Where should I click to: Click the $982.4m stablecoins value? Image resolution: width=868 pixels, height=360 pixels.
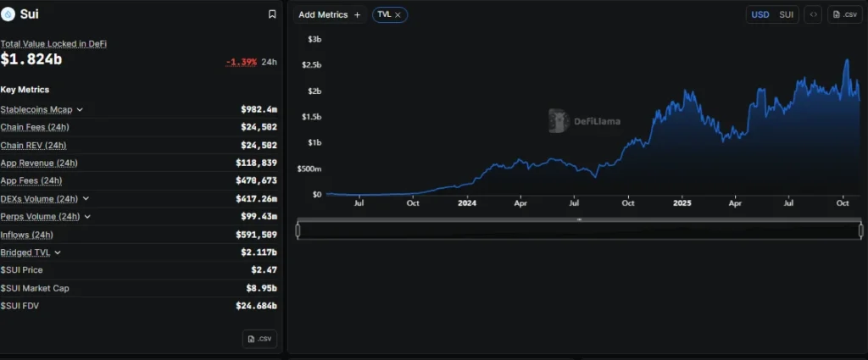(259, 109)
